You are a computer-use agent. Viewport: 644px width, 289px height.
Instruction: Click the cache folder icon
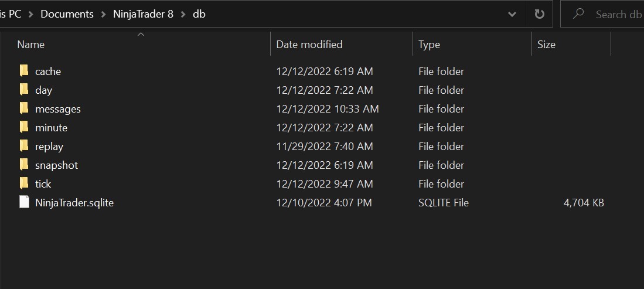click(x=24, y=72)
